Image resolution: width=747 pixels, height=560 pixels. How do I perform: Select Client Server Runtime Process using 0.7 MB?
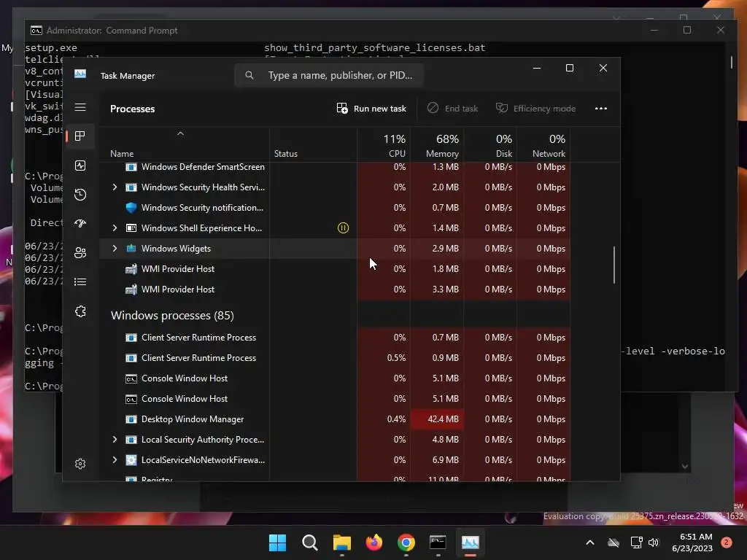[x=335, y=338]
